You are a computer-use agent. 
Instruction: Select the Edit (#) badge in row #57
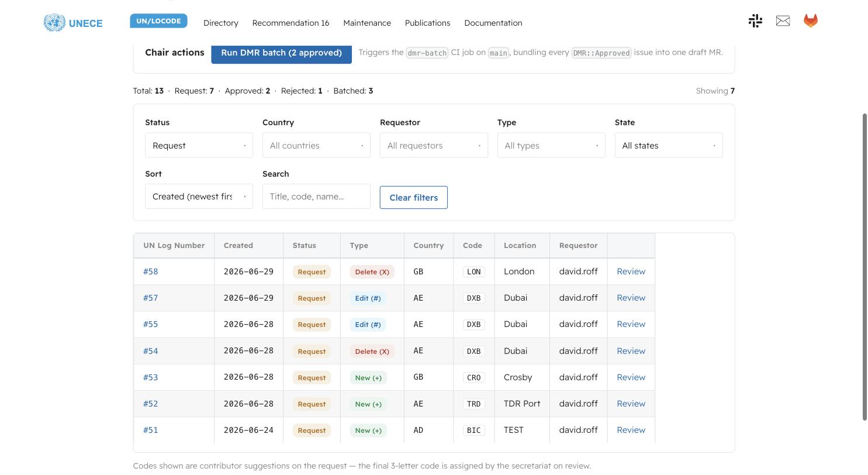[368, 298]
